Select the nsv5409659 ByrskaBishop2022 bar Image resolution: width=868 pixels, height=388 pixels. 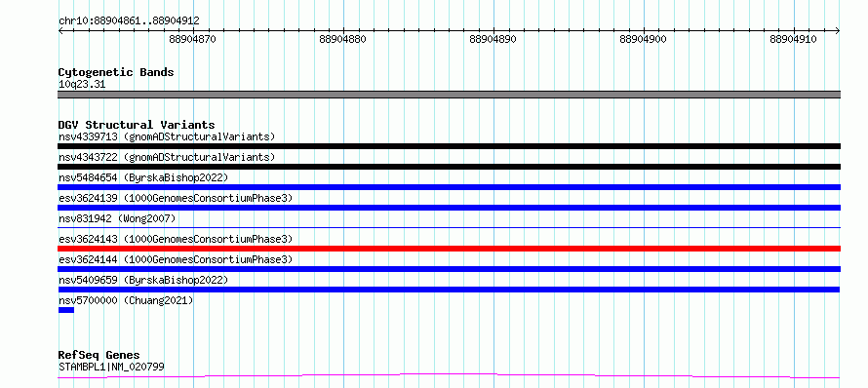coord(449,290)
